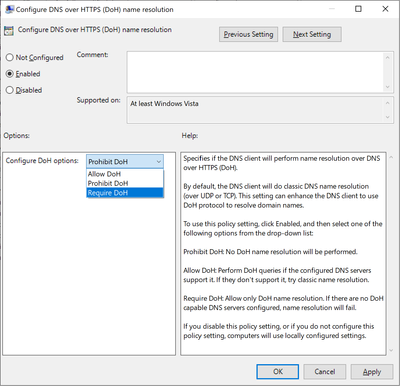Open the Configure DoH options combo box
400x386 pixels.
(x=125, y=162)
